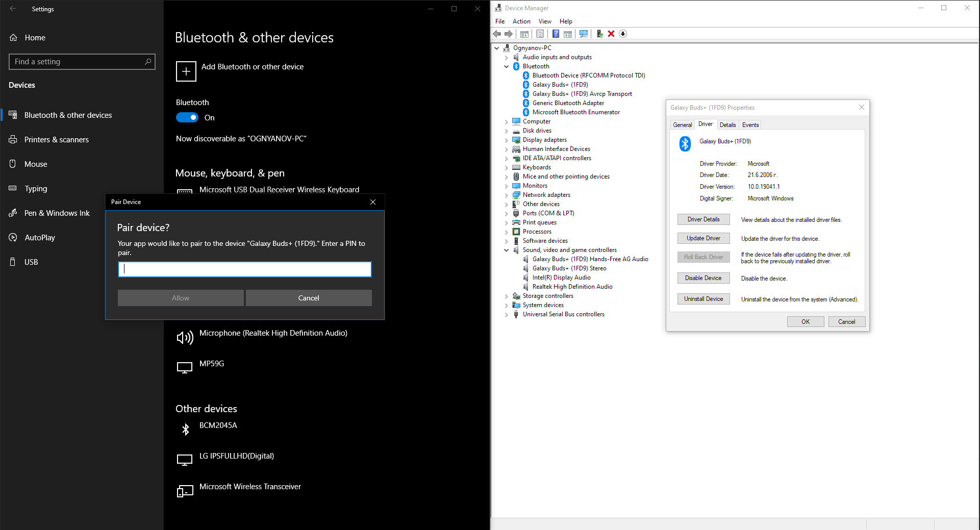Open Mouse settings in sidebar
This screenshot has height=530, width=980.
click(36, 164)
